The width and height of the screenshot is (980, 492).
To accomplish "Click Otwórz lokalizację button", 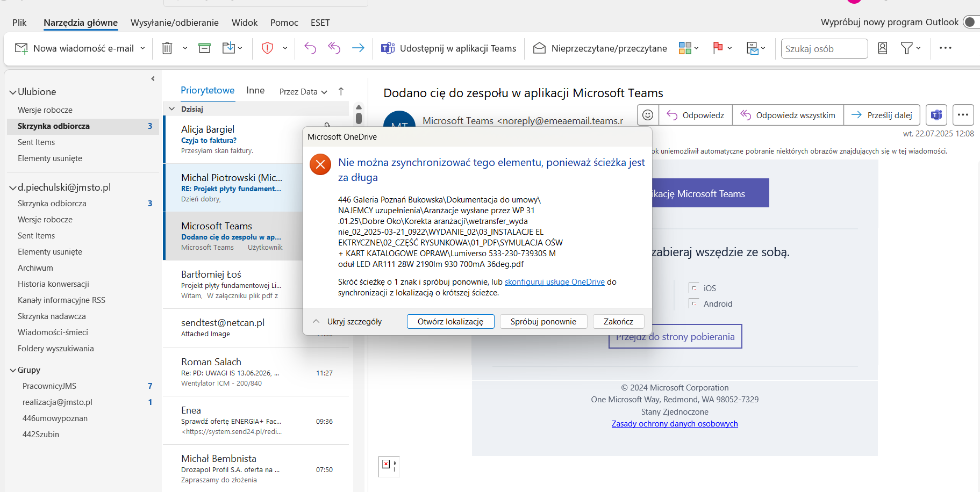I will pos(450,322).
